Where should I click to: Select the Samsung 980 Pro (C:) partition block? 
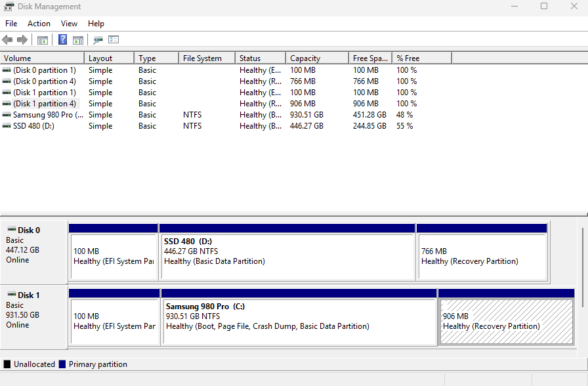coord(299,317)
